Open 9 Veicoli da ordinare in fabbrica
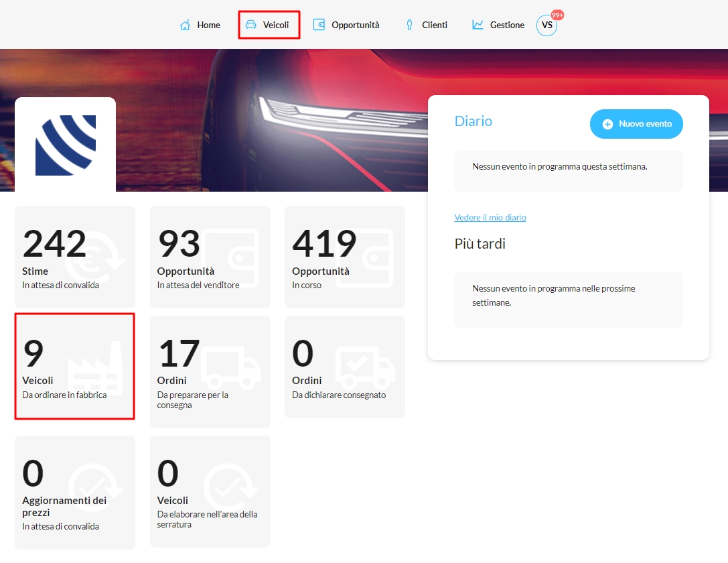The width and height of the screenshot is (728, 563). tap(75, 366)
